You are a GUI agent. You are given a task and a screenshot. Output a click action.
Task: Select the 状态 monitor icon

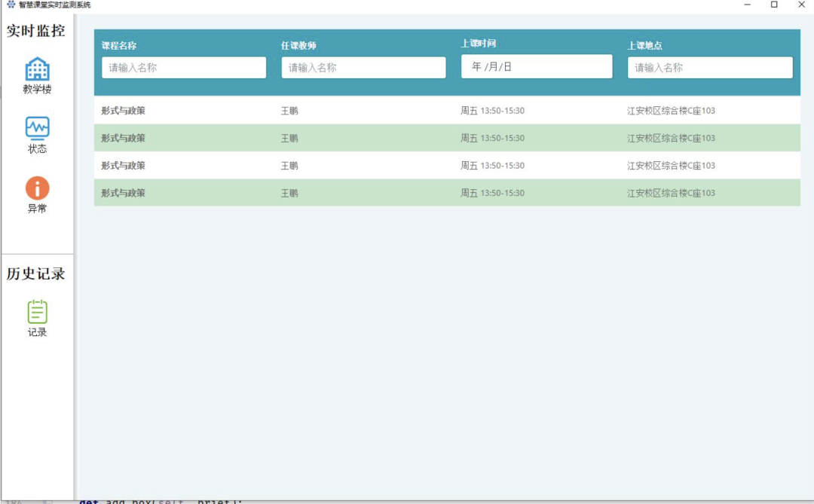38,128
